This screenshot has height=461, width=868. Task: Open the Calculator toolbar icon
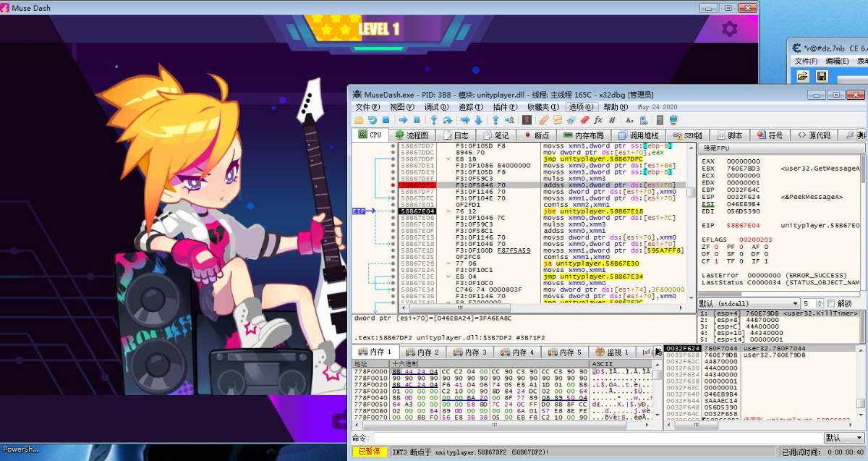pos(660,119)
